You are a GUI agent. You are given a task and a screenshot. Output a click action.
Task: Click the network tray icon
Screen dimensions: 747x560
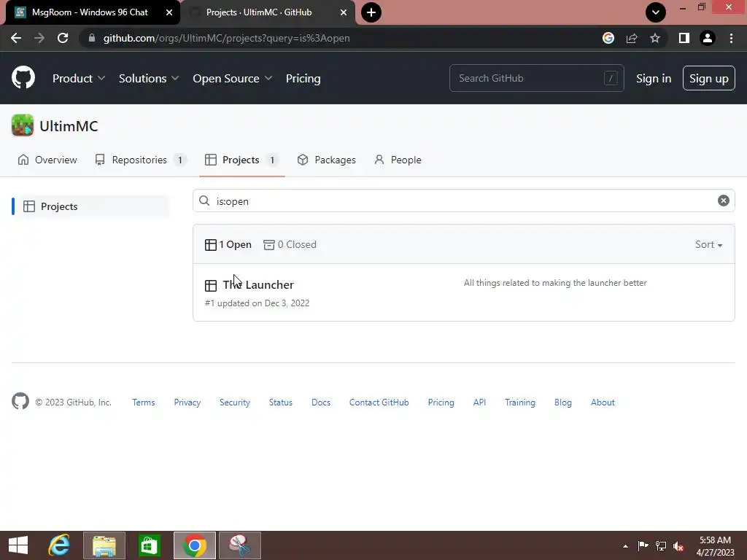661,545
